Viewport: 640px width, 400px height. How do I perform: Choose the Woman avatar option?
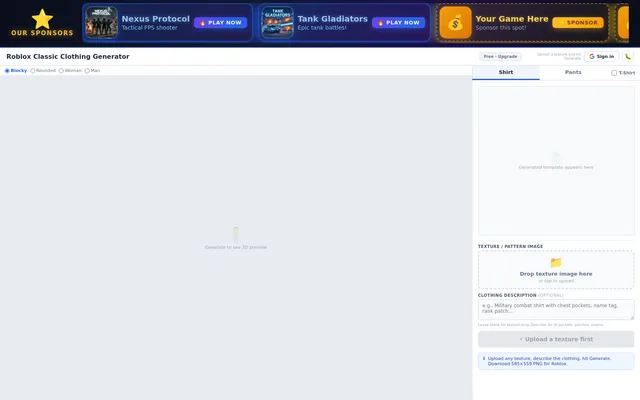click(61, 71)
